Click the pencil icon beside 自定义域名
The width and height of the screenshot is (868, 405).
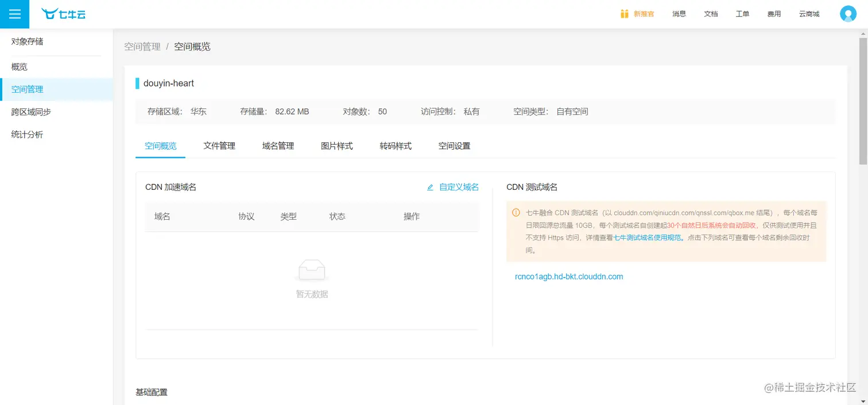pos(430,188)
